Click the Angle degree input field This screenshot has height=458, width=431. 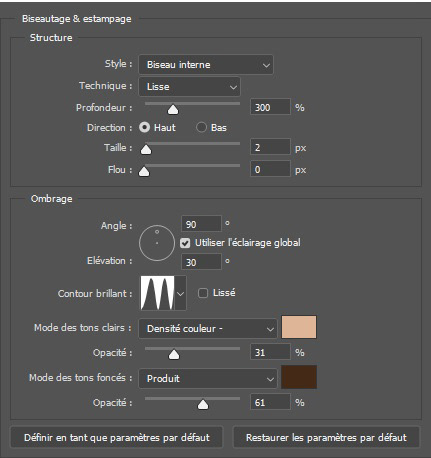pos(201,224)
